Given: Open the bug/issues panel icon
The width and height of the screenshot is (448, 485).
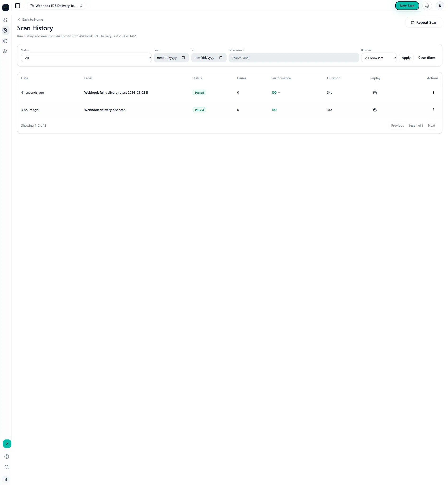Looking at the screenshot, I should click(x=5, y=41).
